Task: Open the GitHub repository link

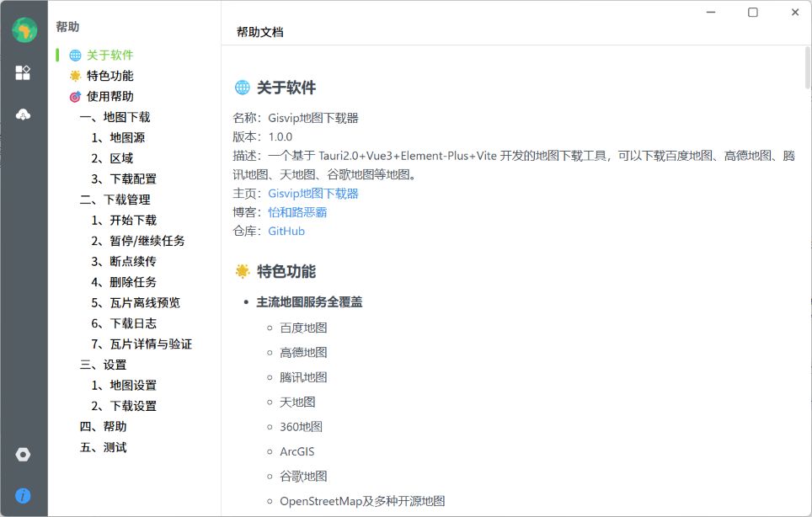Action: click(286, 231)
